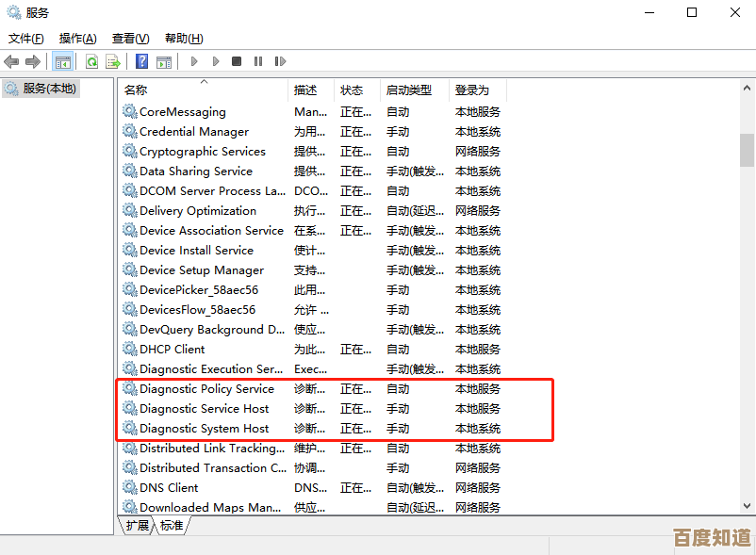Screen dimensions: 756x555
Task: Open Help with the blue question mark icon
Action: tap(141, 61)
